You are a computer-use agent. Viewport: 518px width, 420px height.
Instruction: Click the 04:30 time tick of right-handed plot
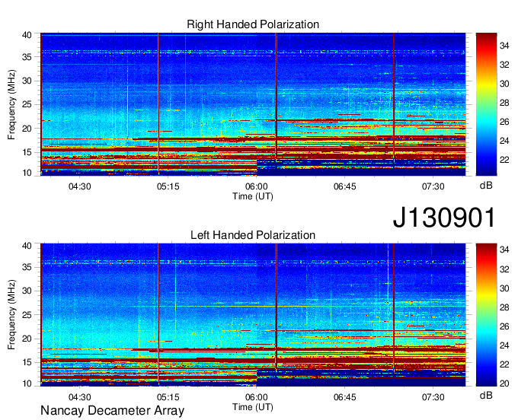(x=80, y=186)
